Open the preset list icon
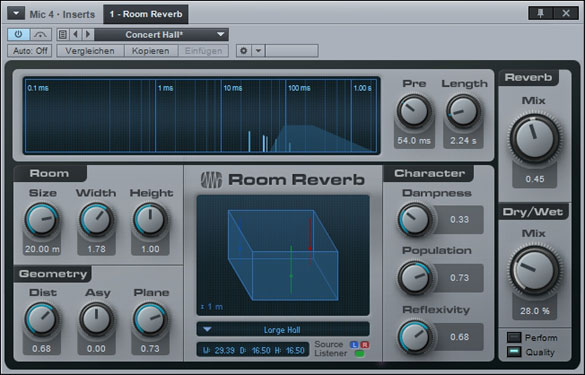The width and height of the screenshot is (585, 375). [63, 35]
